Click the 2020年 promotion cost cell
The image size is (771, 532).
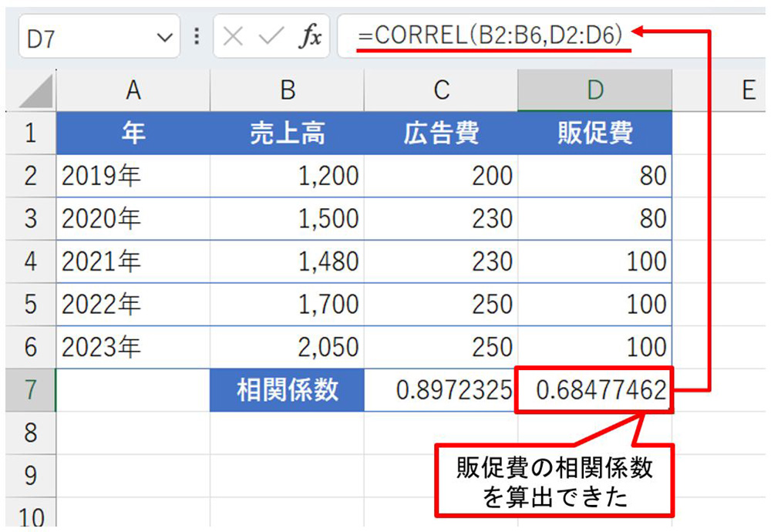(595, 219)
